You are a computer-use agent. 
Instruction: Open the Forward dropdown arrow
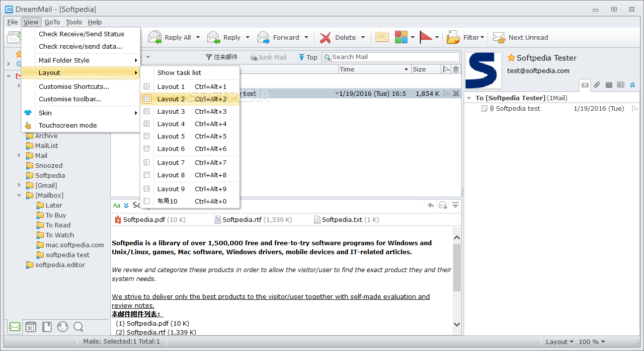tap(306, 37)
